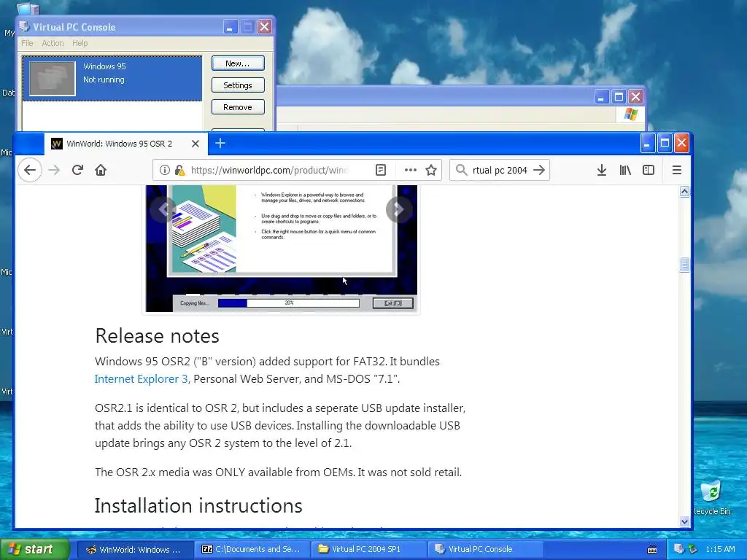Viewport: 747px width, 560px height.
Task: Click Remove button in Virtual PC Console
Action: [x=238, y=107]
